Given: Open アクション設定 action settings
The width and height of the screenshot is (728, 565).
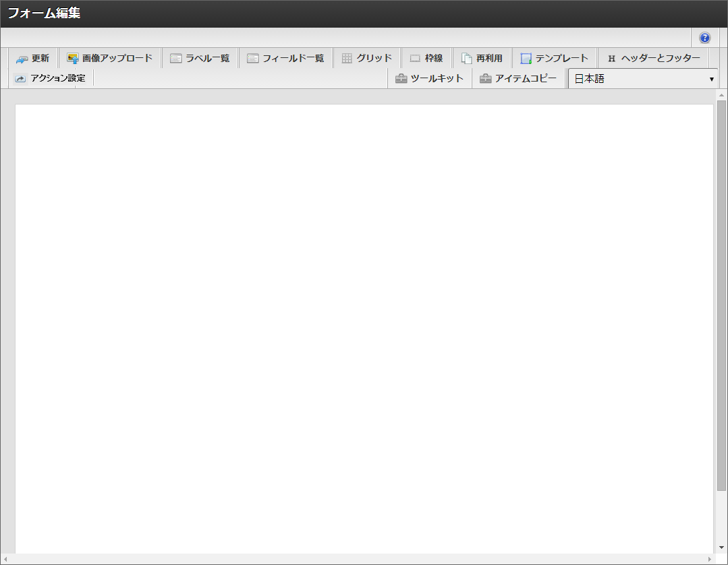Looking at the screenshot, I should tap(50, 78).
